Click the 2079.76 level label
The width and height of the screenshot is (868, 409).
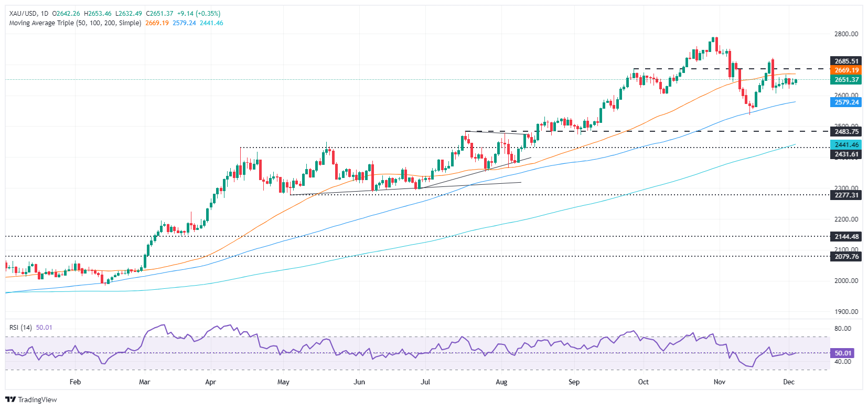[846, 257]
